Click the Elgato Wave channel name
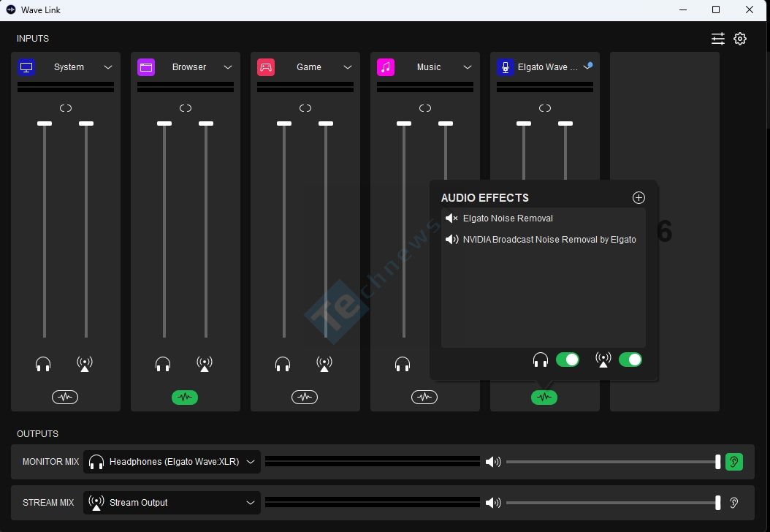This screenshot has width=770, height=532. pyautogui.click(x=547, y=67)
